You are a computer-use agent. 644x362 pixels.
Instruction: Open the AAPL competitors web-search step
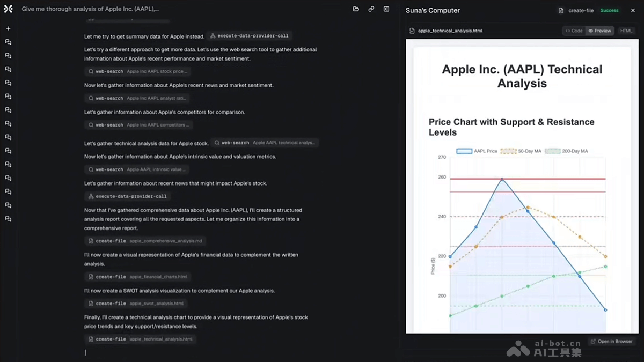pos(138,125)
